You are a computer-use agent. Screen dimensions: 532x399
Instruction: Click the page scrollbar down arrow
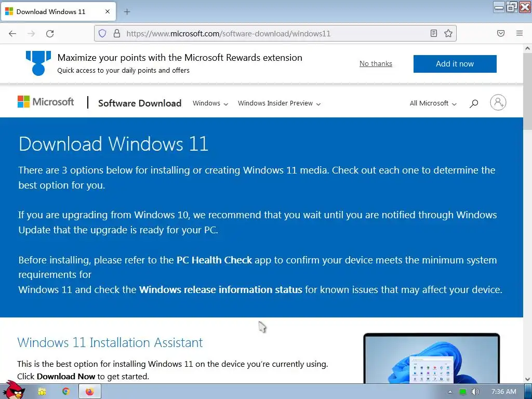point(527,379)
